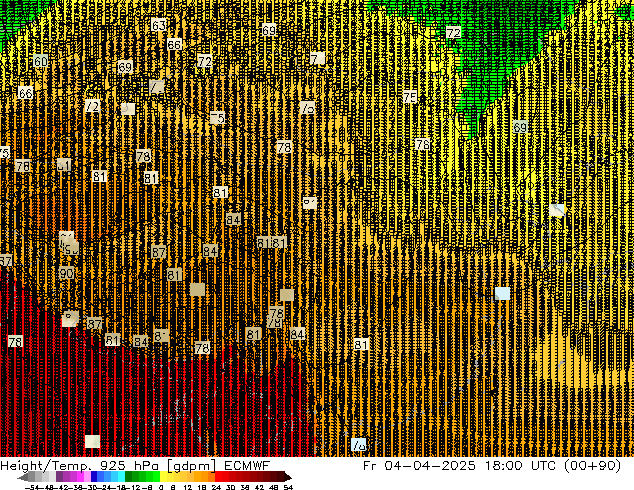Image resolution: width=634 pixels, height=490 pixels.
Task: Click the dark purple segment of the temperature legend
Action: [x=59, y=477]
